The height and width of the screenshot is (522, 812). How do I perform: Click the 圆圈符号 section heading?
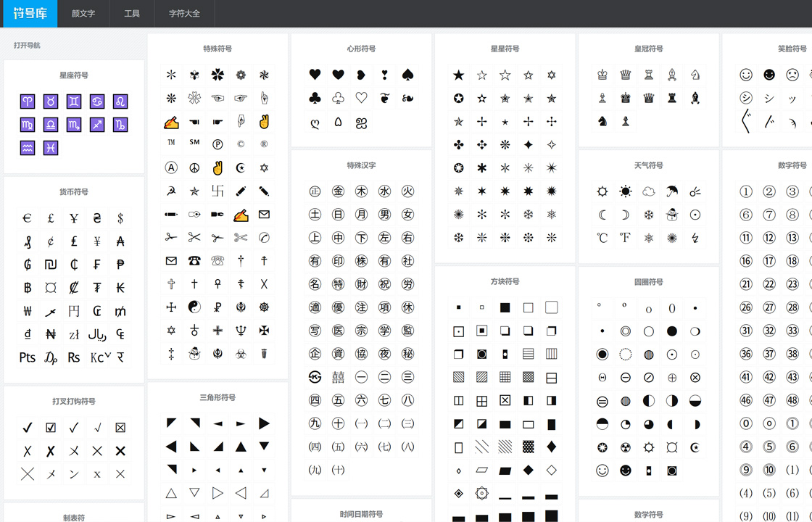[x=649, y=282]
